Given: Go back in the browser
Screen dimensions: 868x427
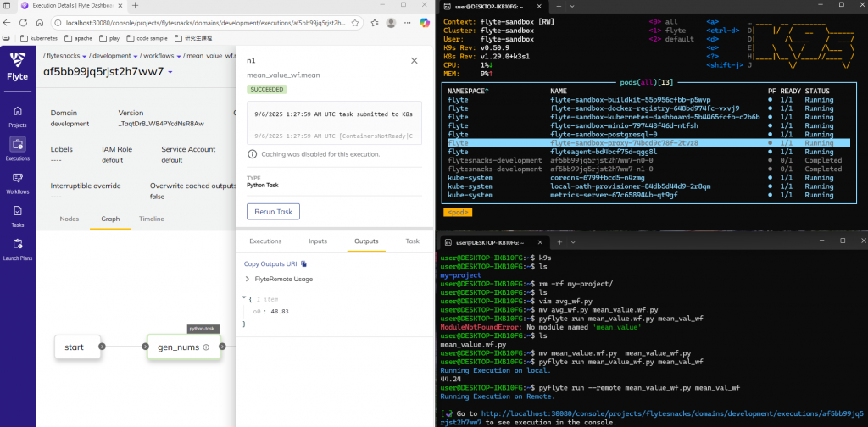Looking at the screenshot, I should pos(7,23).
